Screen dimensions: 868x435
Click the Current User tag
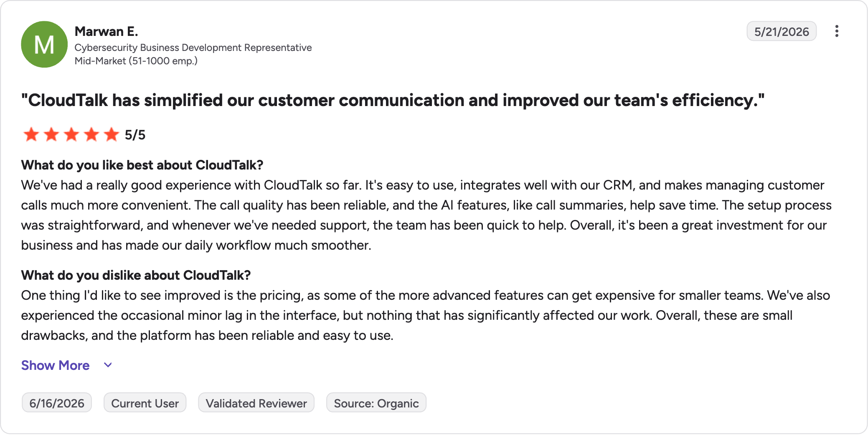coord(145,403)
